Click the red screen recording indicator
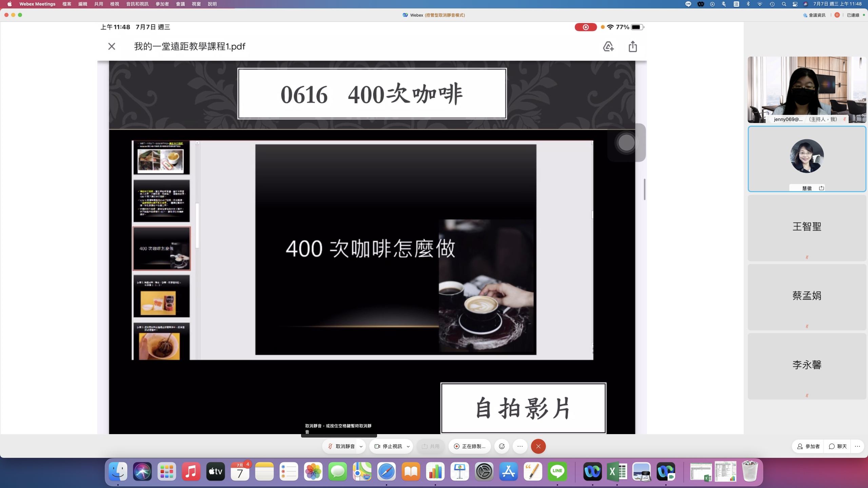This screenshot has height=488, width=868. click(586, 27)
